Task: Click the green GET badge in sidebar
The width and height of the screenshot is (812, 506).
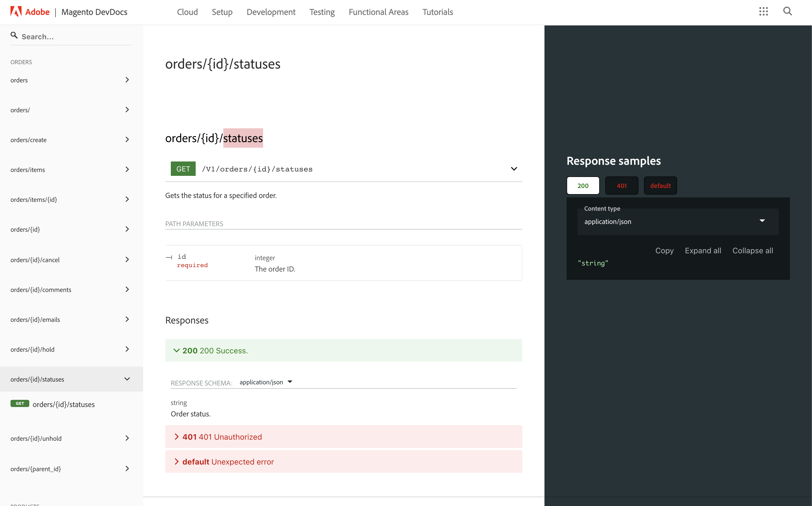Action: [x=20, y=404]
